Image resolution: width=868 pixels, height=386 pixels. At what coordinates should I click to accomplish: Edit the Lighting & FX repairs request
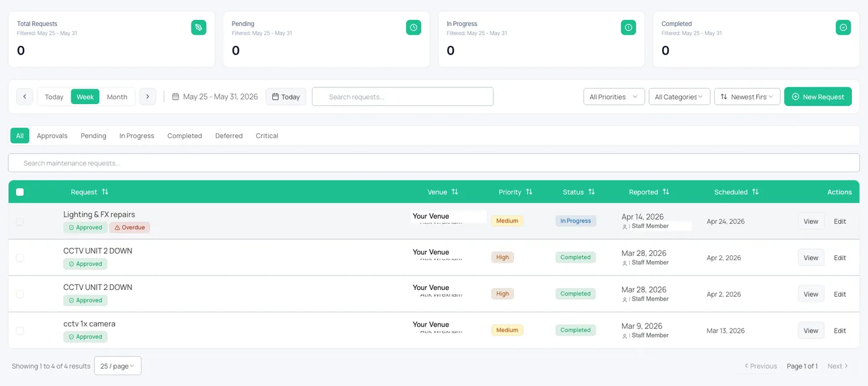click(840, 221)
